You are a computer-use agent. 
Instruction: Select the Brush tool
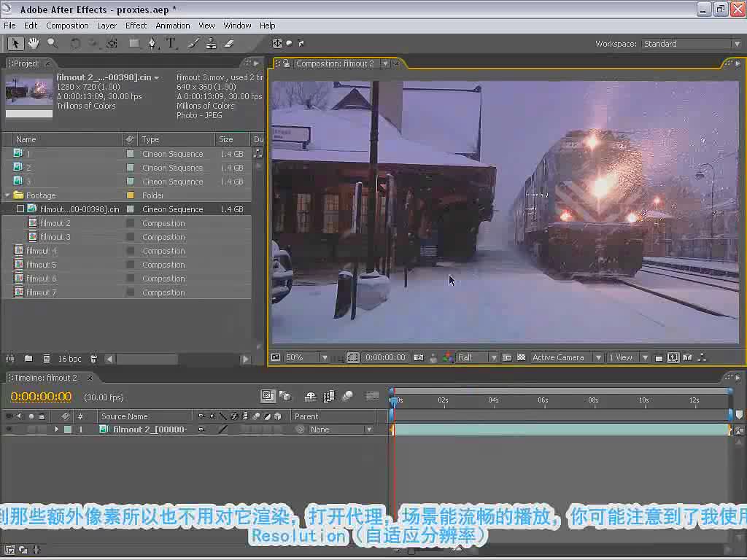[x=193, y=43]
